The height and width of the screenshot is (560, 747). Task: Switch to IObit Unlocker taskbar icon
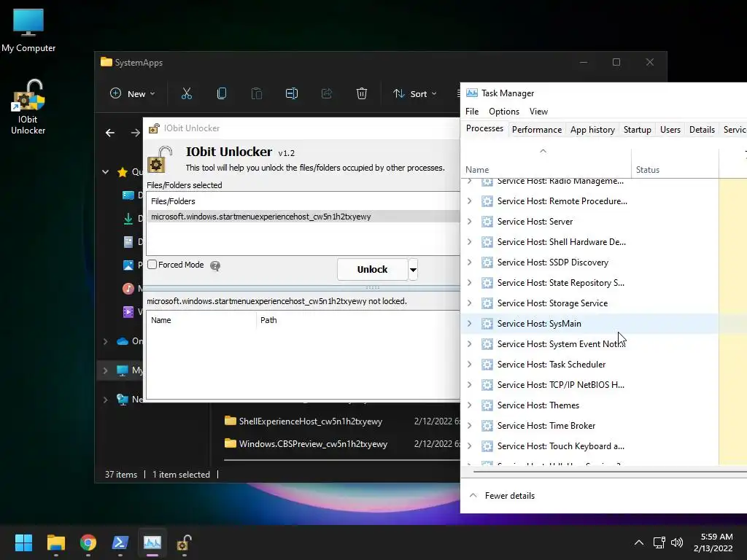(x=185, y=542)
